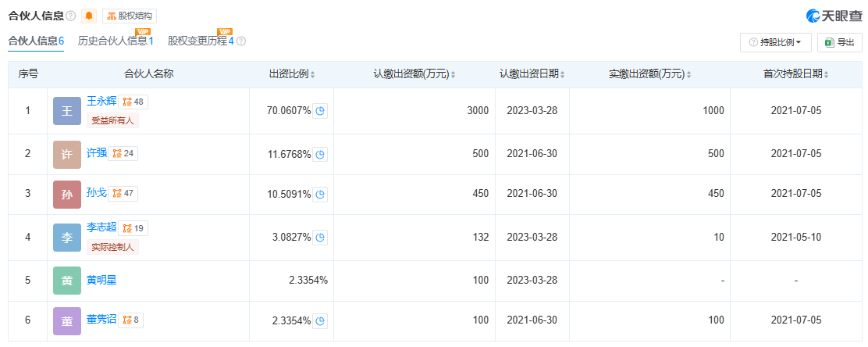868x347 pixels.
Task: Click the 许 avatar thumbnail
Action: pos(67,154)
